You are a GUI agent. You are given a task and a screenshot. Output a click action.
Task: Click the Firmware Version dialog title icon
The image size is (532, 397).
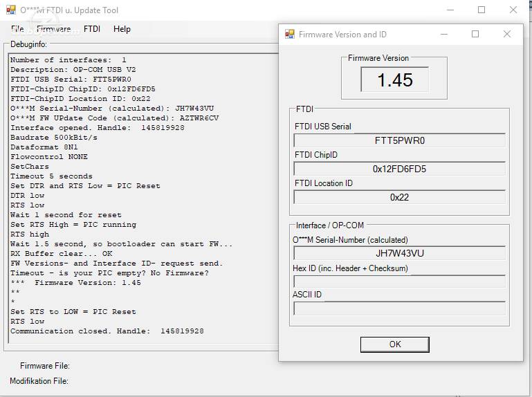point(290,34)
